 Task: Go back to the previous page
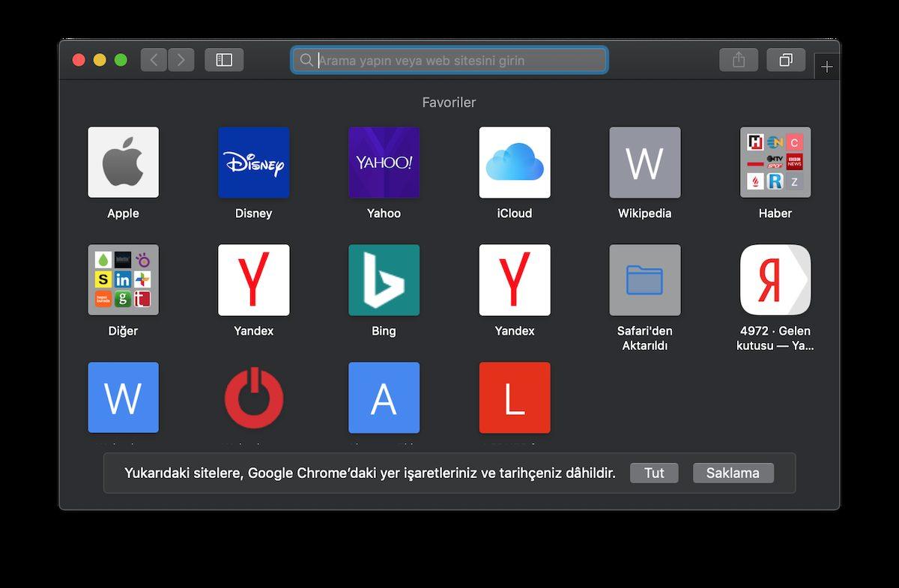point(154,60)
